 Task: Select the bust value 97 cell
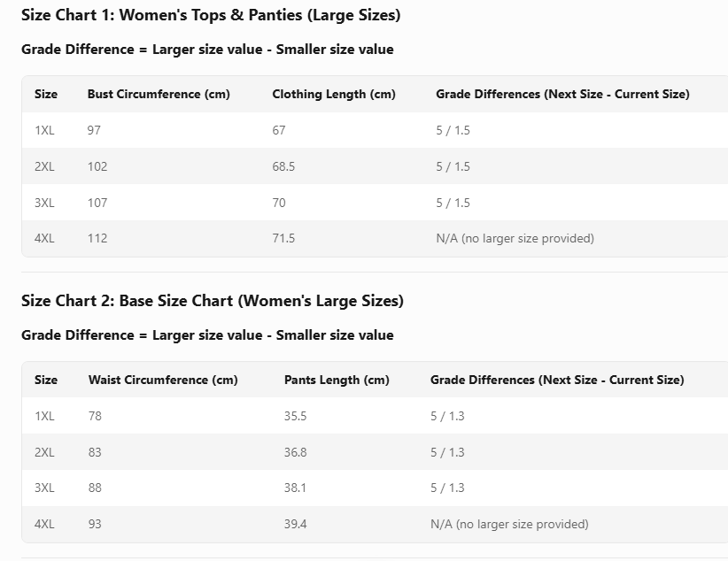95,131
